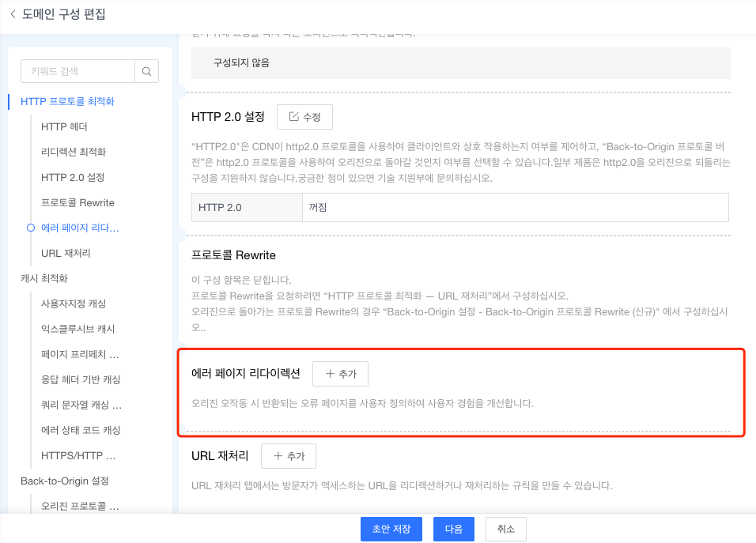
Task: Click the plus icon to add URL 재처리 rule
Action: pyautogui.click(x=279, y=456)
